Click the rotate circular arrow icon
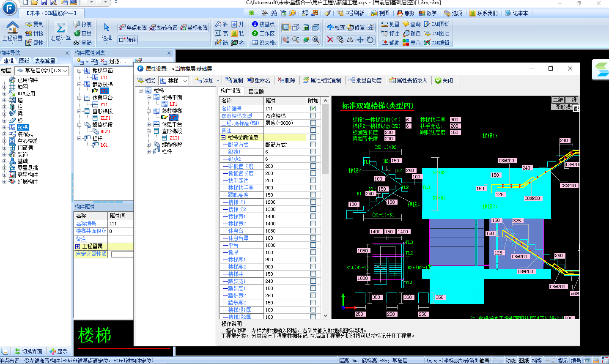 pyautogui.click(x=370, y=39)
